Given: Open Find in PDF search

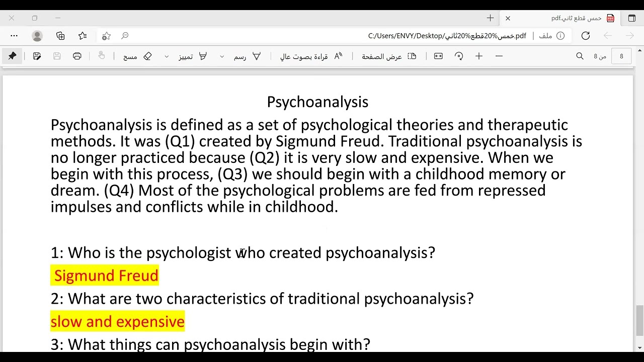Looking at the screenshot, I should [x=580, y=56].
